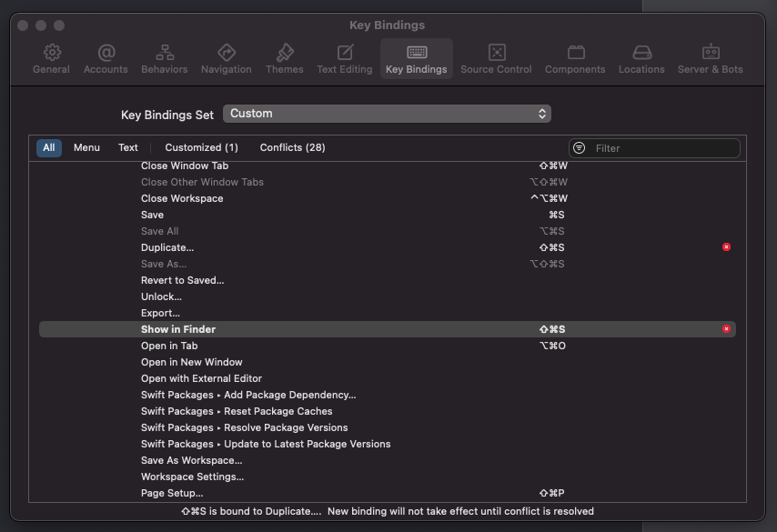The image size is (777, 532).
Task: Select the All filter tab
Action: (49, 147)
